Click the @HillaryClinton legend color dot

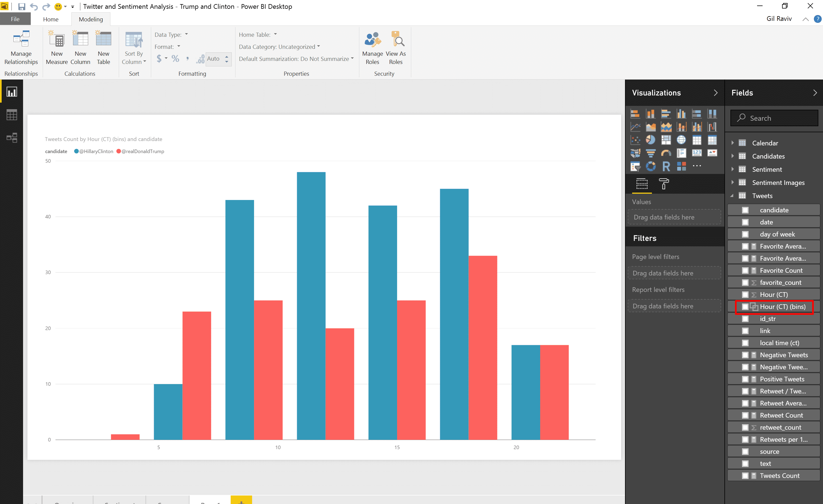[76, 151]
